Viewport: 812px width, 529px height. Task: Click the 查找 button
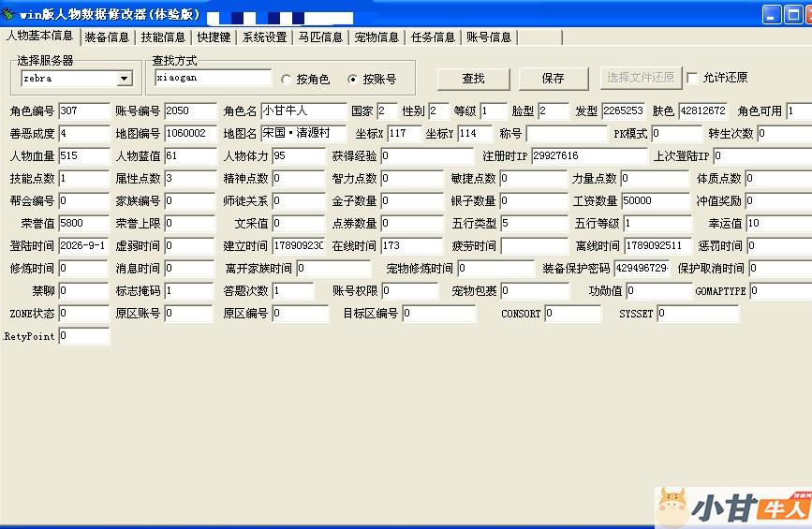pyautogui.click(x=473, y=79)
